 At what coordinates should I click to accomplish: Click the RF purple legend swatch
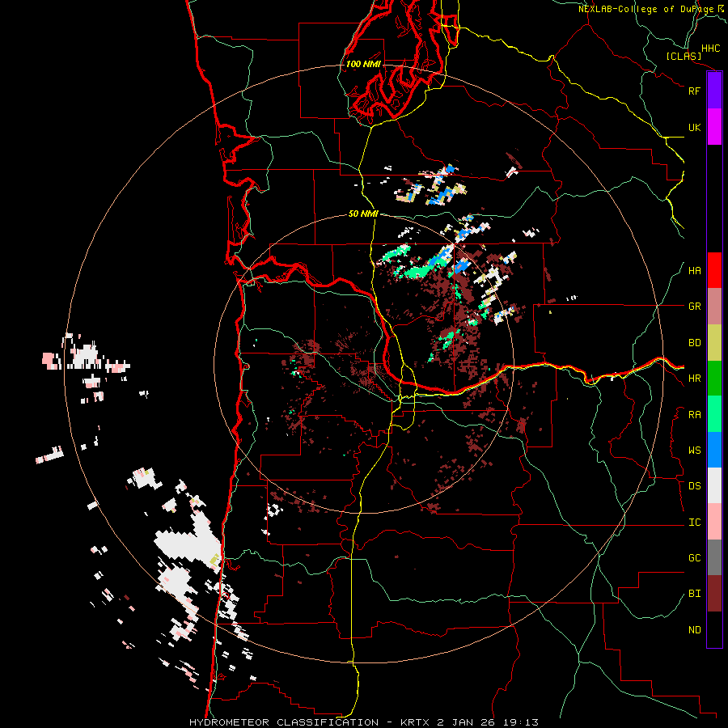(714, 91)
